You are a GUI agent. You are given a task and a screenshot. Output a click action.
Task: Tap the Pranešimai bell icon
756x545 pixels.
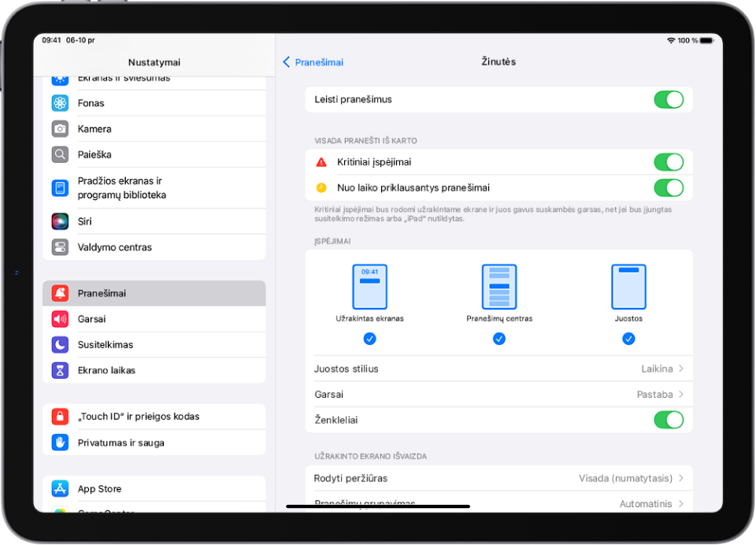pos(60,293)
